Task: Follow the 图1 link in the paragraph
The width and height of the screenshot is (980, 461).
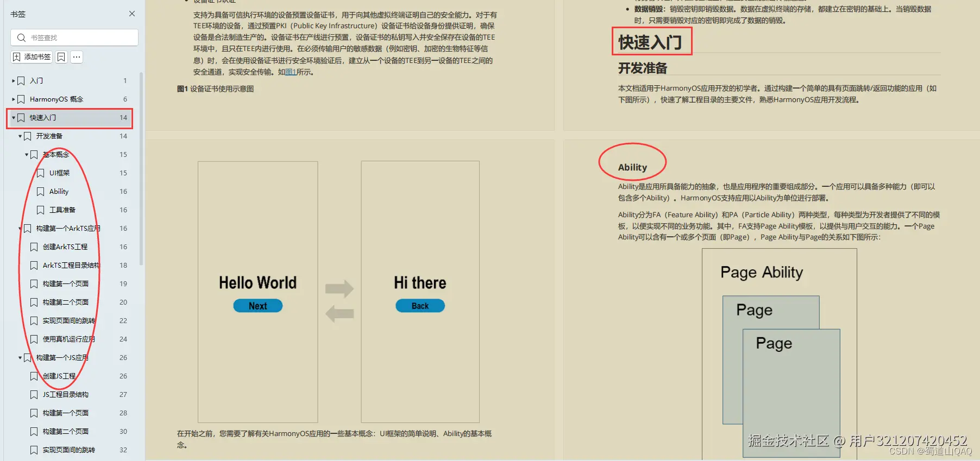Action: coord(291,72)
